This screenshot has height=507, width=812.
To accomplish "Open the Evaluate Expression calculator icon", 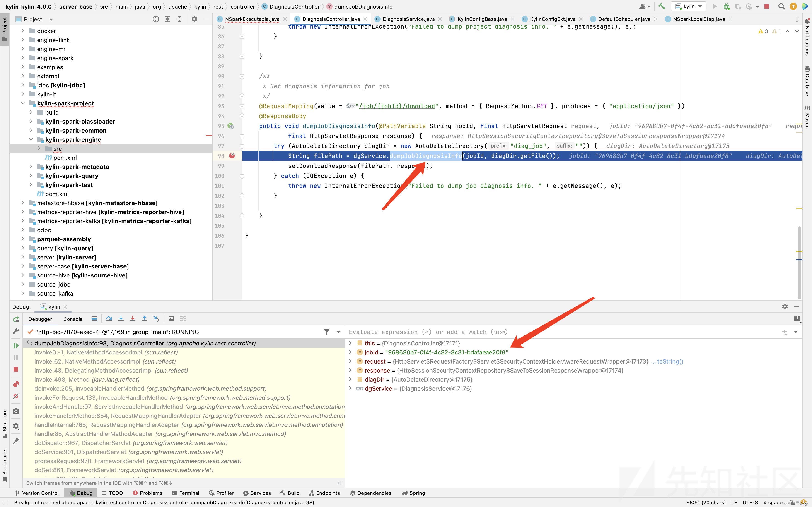I will pyautogui.click(x=171, y=318).
